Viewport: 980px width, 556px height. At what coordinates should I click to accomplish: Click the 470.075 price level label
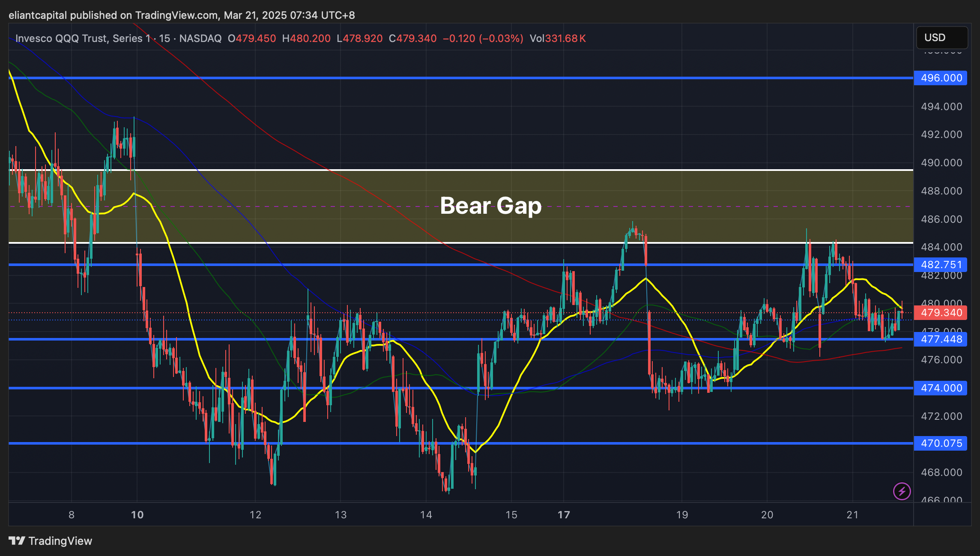[941, 443]
